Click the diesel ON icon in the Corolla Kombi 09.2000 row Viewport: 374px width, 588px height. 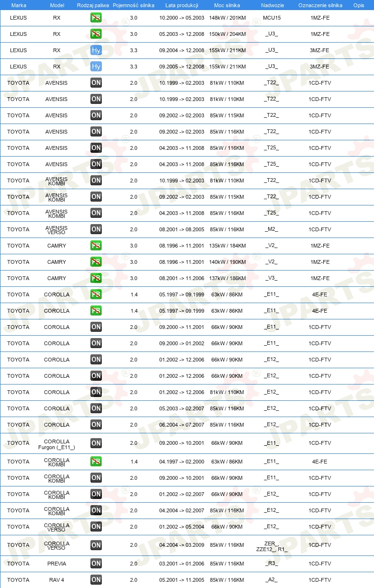coord(96,478)
